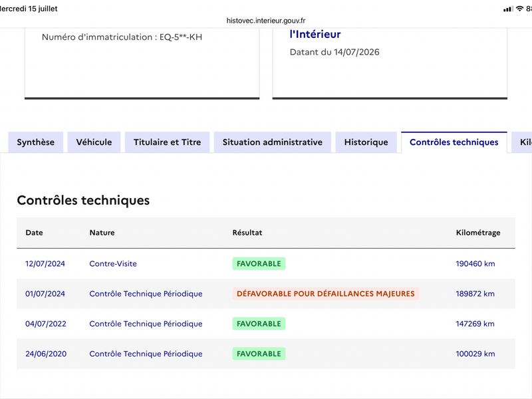Select the Contrôles techniques tab
The height and width of the screenshot is (399, 532).
pyautogui.click(x=454, y=142)
